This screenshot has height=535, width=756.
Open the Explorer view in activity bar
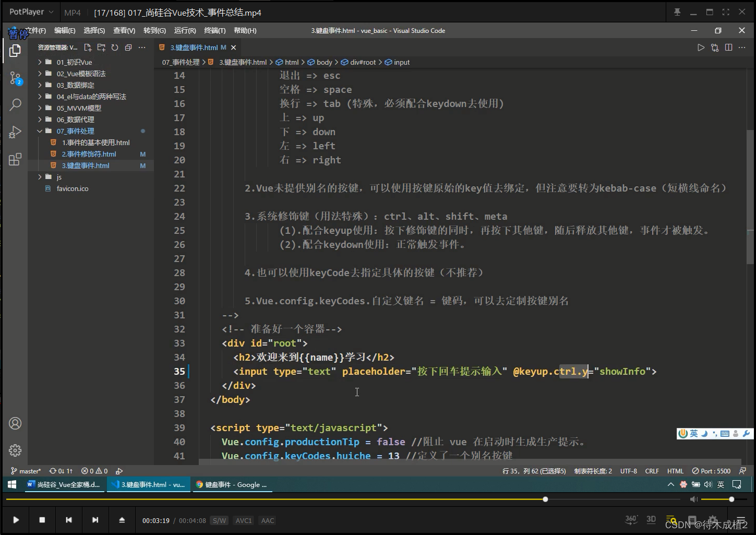pos(15,51)
